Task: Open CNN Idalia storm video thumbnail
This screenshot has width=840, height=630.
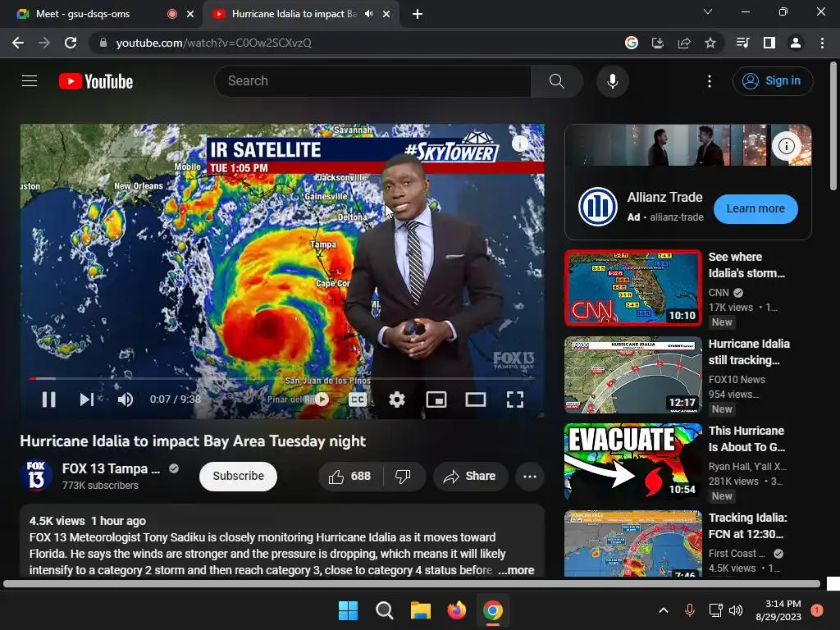Action: tap(633, 288)
